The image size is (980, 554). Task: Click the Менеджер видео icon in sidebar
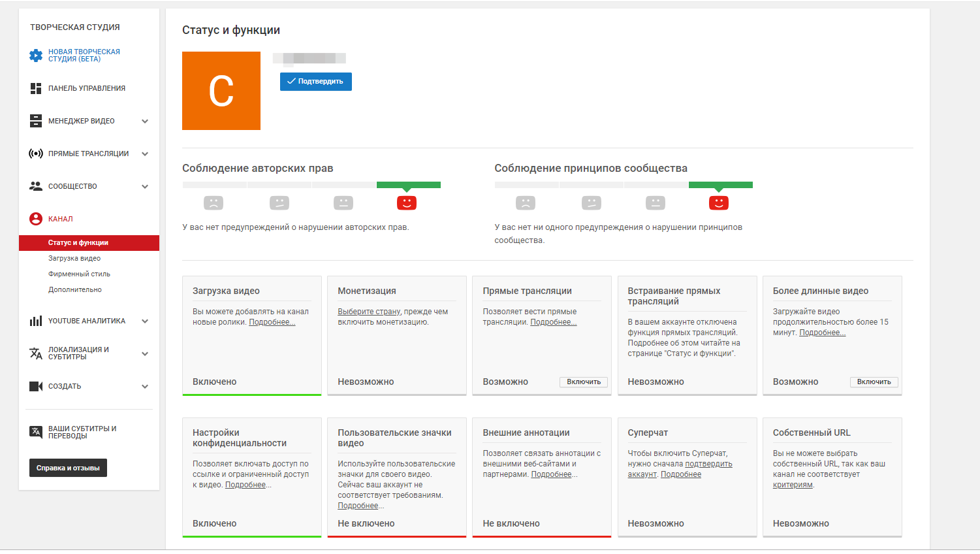point(36,121)
